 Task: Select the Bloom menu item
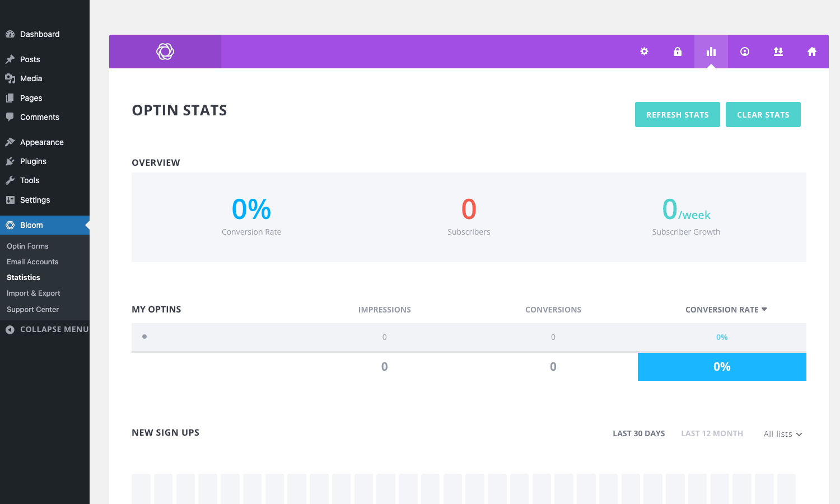coord(45,225)
